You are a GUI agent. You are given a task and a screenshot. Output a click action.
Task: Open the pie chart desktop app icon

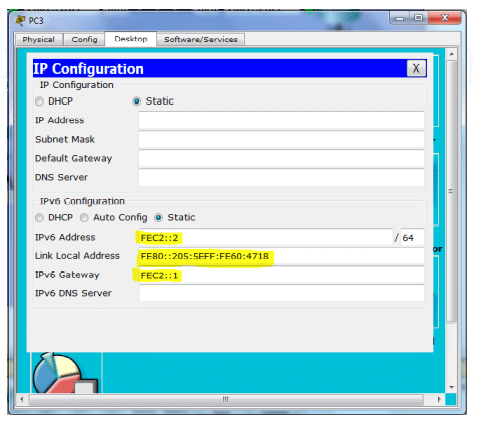(x=65, y=373)
